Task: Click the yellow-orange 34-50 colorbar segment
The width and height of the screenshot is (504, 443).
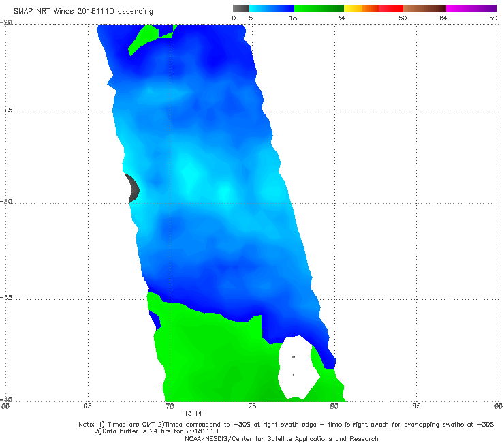Action: tap(373, 8)
